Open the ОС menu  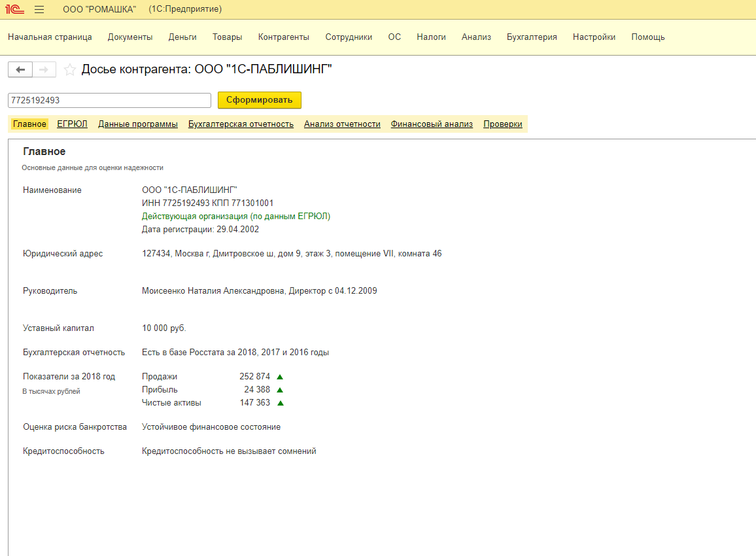pos(394,37)
